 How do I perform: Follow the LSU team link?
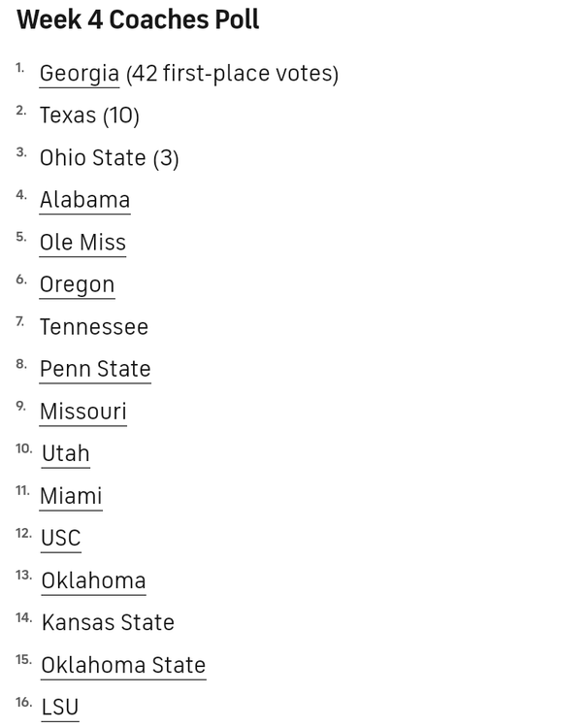coord(59,708)
